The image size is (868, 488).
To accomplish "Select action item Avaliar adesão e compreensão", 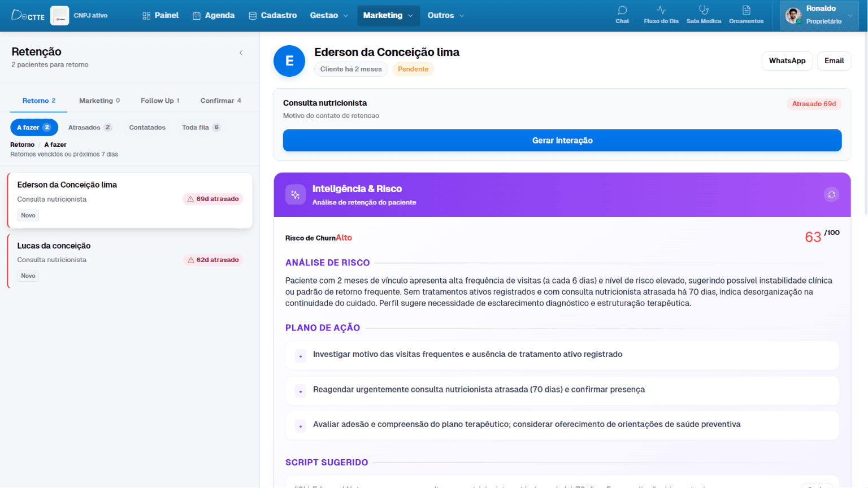I will (562, 425).
